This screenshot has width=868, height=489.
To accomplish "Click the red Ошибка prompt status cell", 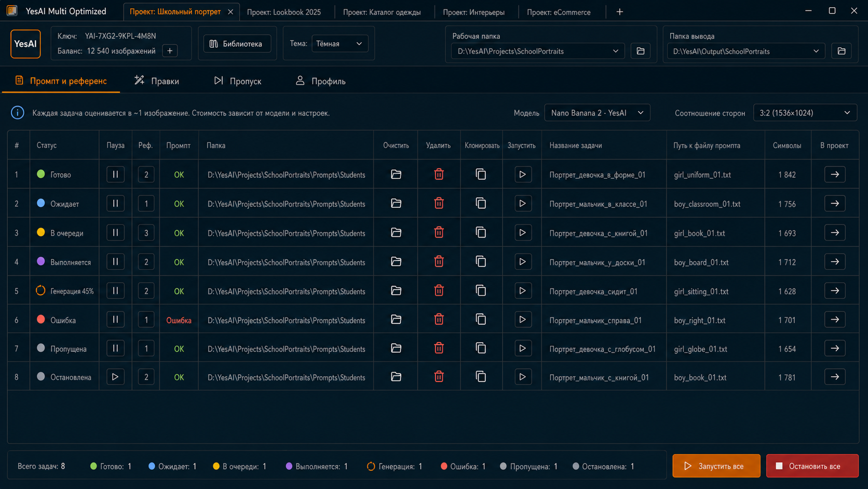I will 179,320.
